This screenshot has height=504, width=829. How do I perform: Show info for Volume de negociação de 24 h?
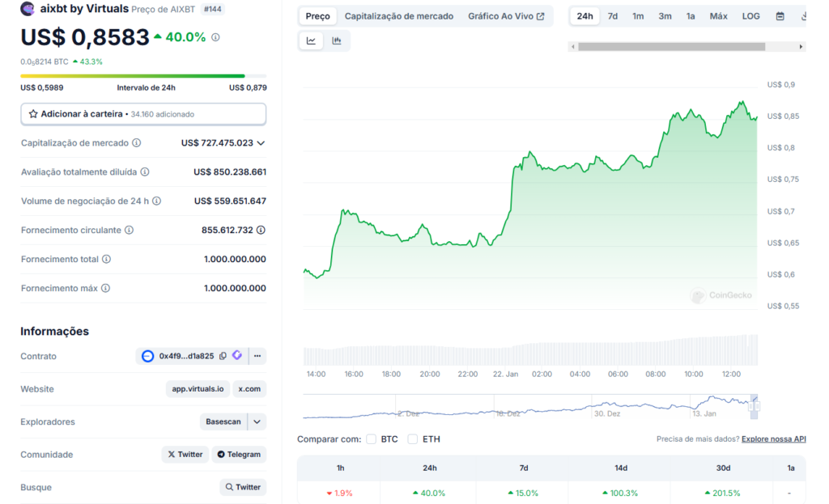tap(156, 201)
